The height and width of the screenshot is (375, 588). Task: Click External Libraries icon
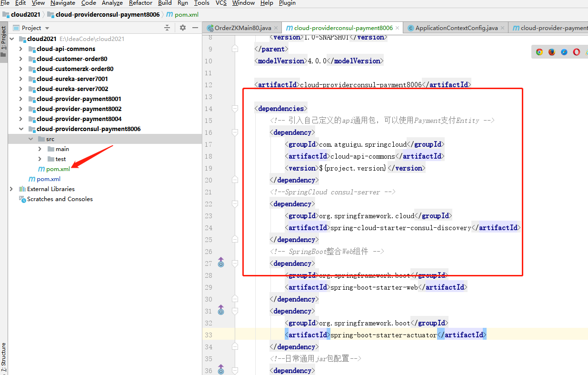coord(22,189)
